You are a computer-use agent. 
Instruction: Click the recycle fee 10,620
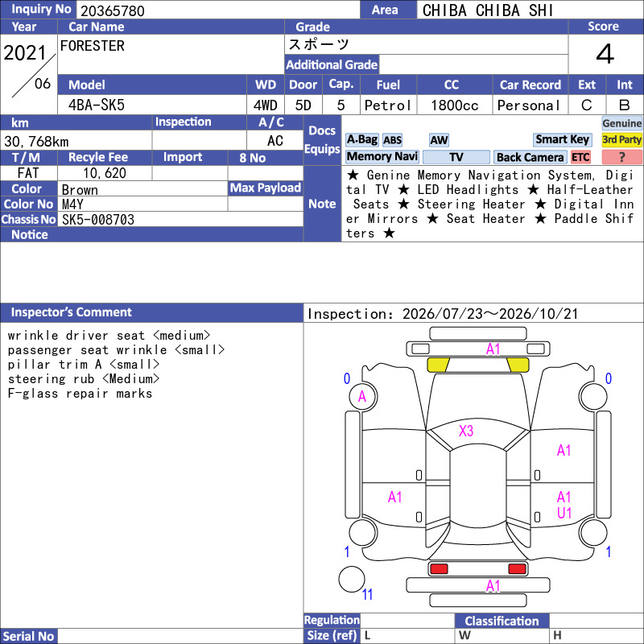pos(105,173)
